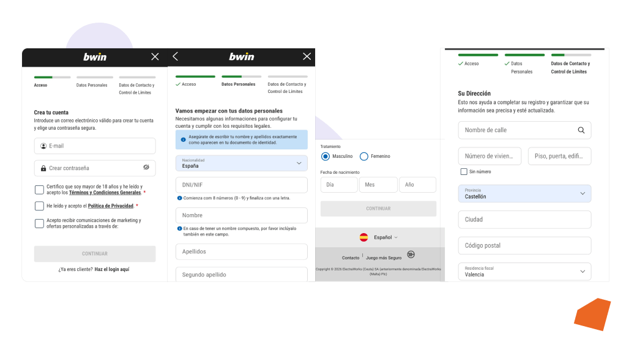Screen dimensions: 618x364
Task: Focus the Número de vivienda field
Action: pos(490,156)
